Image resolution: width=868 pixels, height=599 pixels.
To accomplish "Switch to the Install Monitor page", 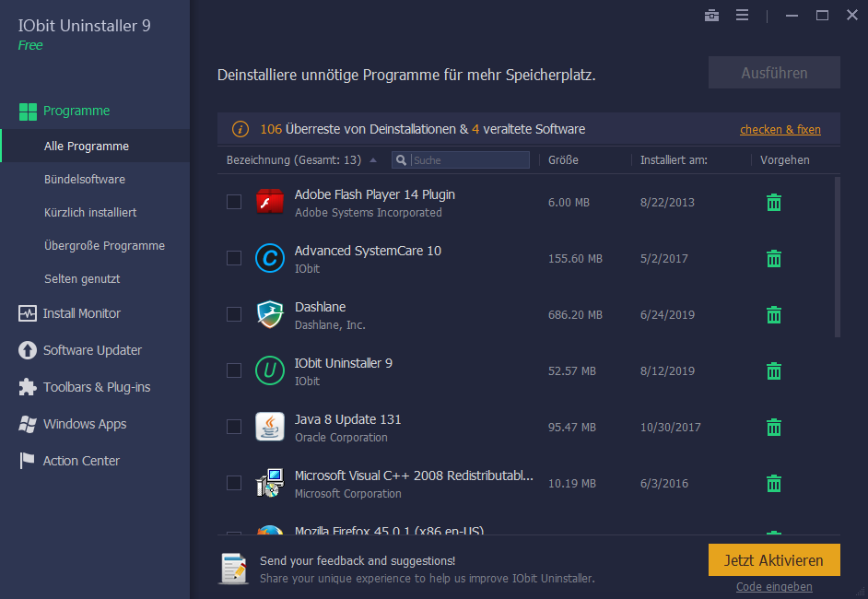I will (82, 313).
